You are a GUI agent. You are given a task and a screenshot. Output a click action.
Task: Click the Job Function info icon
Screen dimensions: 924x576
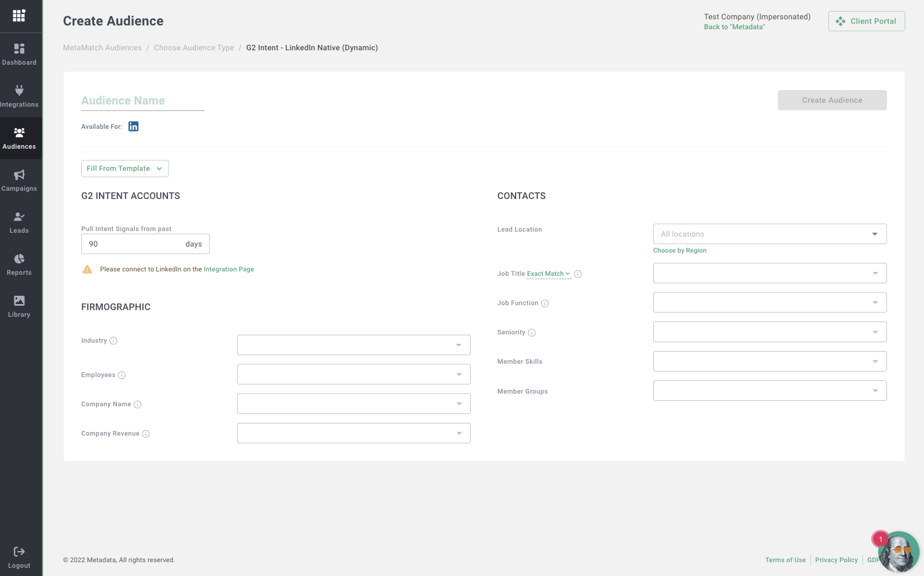544,303
